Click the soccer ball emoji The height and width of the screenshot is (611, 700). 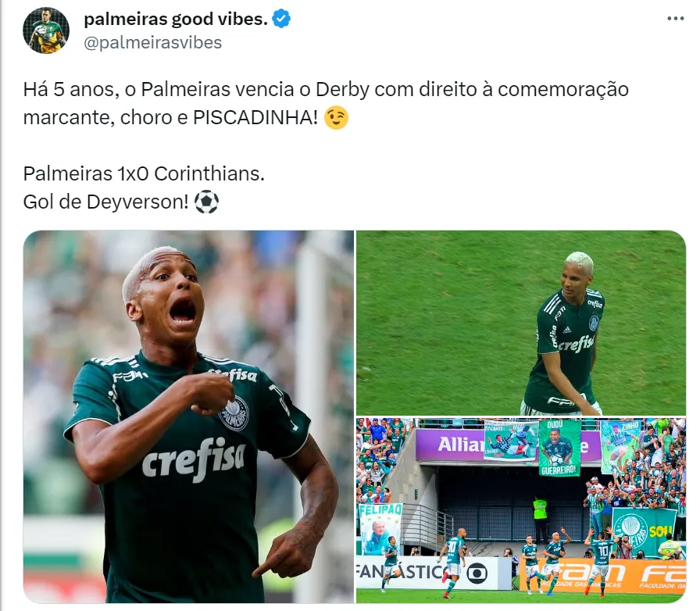pyautogui.click(x=207, y=202)
